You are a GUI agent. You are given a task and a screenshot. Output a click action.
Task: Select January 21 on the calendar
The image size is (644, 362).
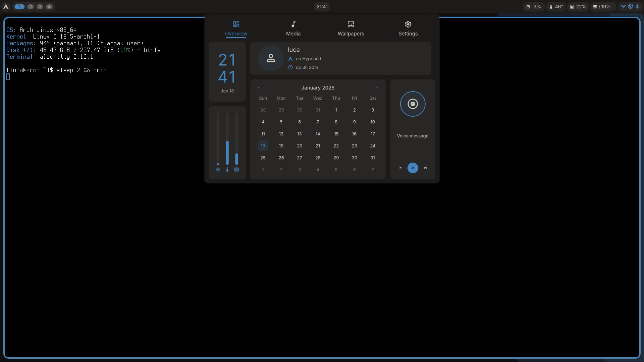click(318, 146)
